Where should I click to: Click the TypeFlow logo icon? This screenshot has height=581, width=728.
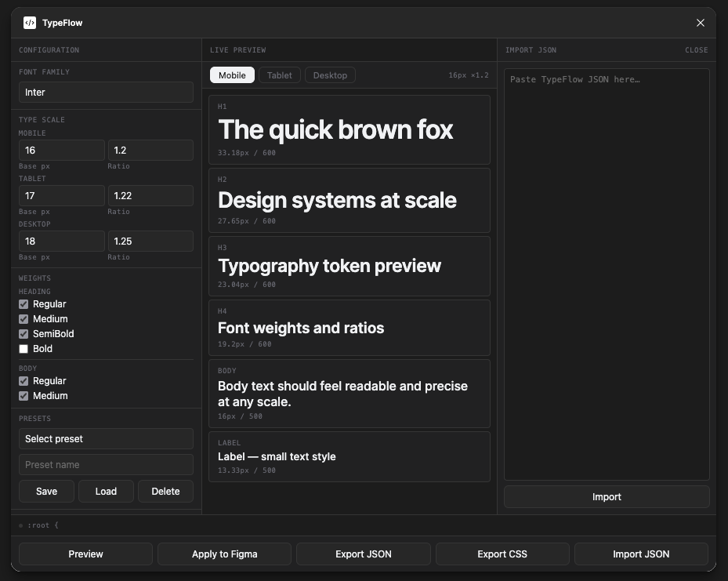pos(30,23)
